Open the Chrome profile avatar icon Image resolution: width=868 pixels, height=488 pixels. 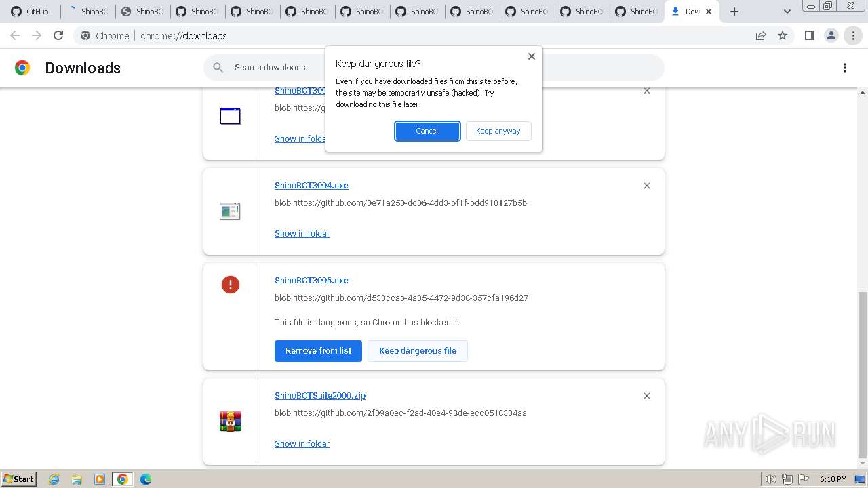coord(831,35)
